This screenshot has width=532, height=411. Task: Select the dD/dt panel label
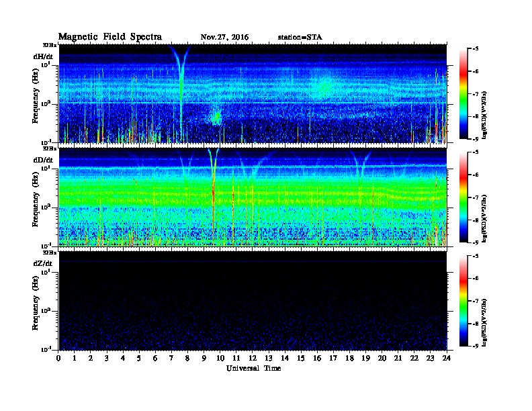(43, 160)
